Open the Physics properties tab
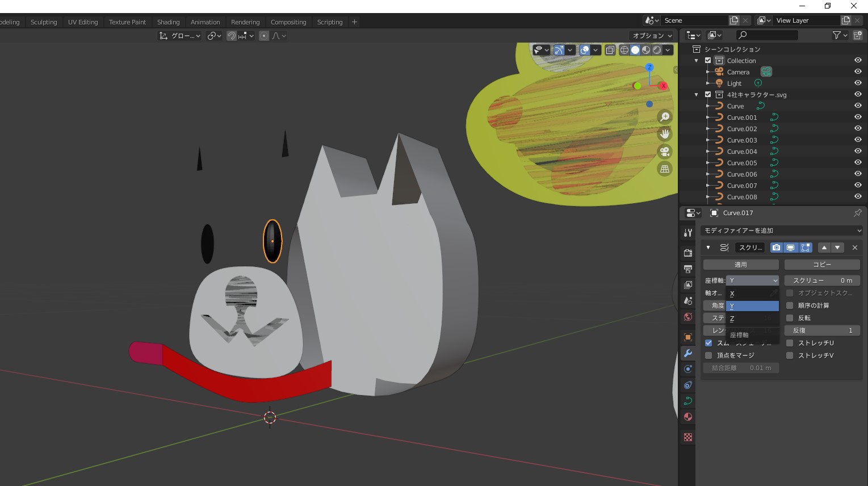 pos(688,369)
